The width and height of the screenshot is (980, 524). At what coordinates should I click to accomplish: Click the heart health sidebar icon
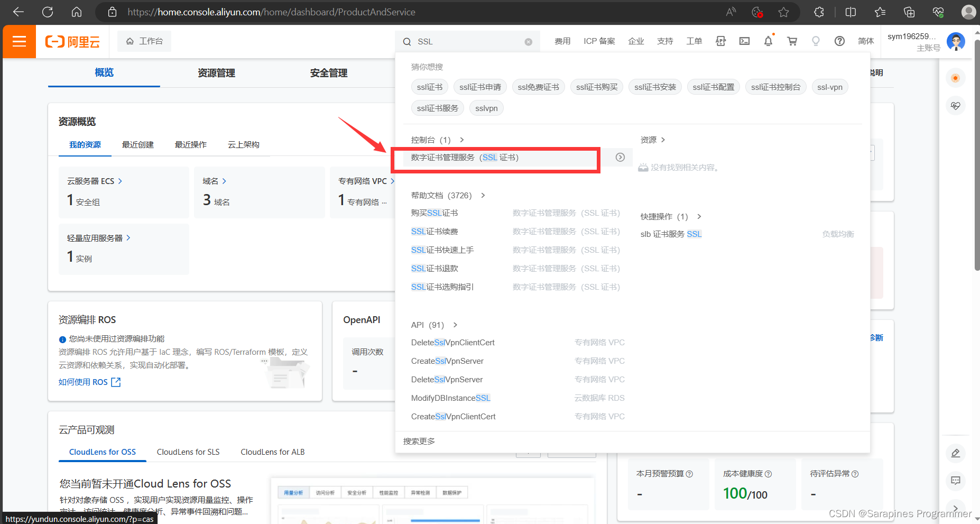click(x=955, y=106)
